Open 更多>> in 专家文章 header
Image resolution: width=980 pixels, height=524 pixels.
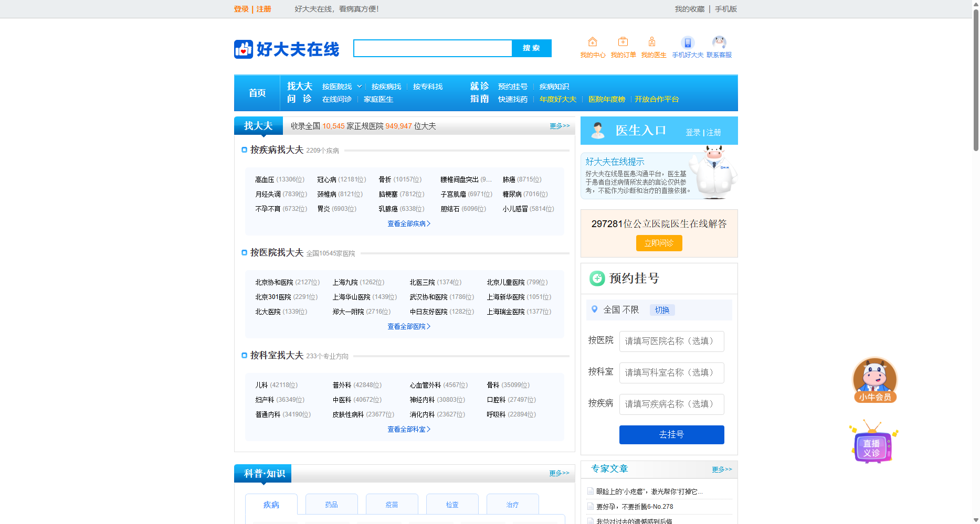click(722, 469)
